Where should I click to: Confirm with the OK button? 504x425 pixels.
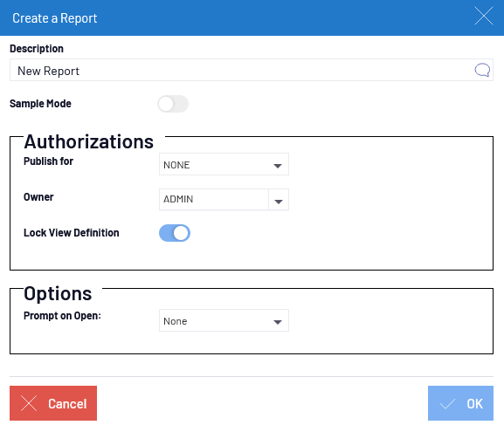(460, 403)
